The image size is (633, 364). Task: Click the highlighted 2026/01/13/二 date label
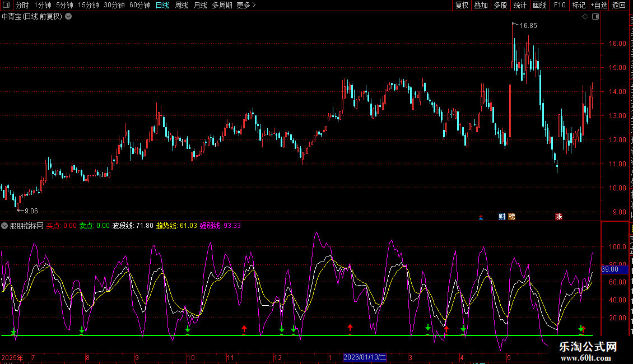coord(365,357)
